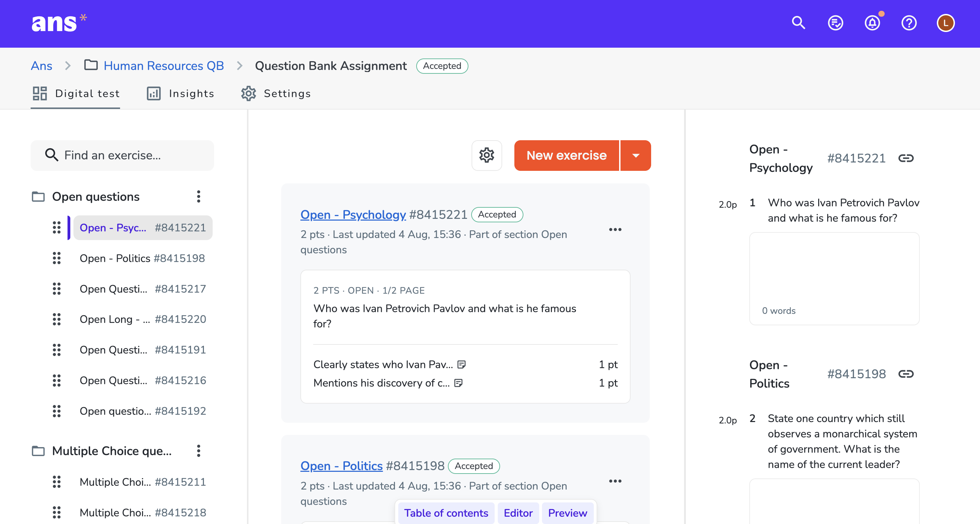Screen dimensions: 980x524
Task: Copy link for exercise #8415198 in preview
Action: tap(906, 374)
